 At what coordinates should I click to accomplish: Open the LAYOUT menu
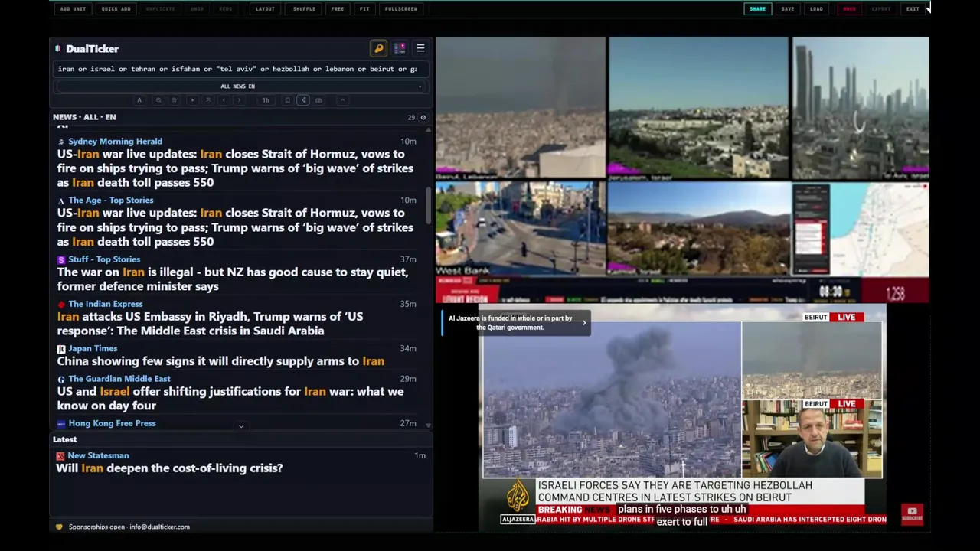point(265,9)
